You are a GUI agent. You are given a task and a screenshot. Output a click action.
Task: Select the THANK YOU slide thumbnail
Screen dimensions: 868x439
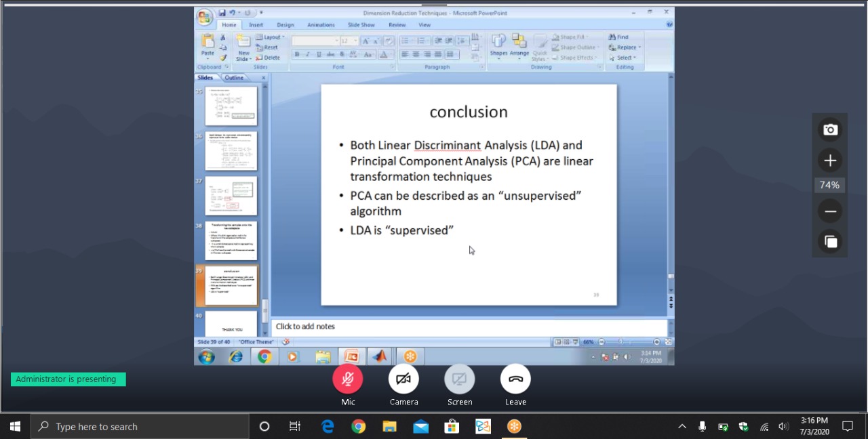[231, 324]
